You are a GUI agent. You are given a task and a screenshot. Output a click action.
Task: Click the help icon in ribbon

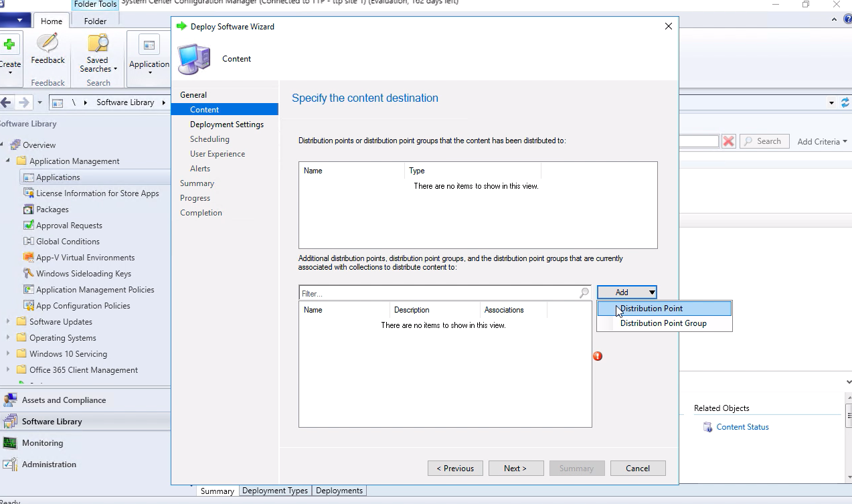[x=847, y=20]
